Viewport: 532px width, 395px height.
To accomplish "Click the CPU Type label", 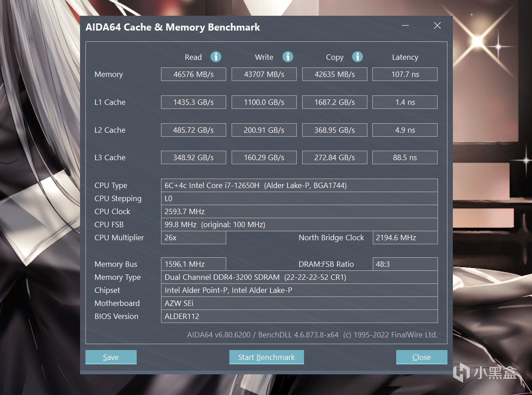I will point(111,186).
